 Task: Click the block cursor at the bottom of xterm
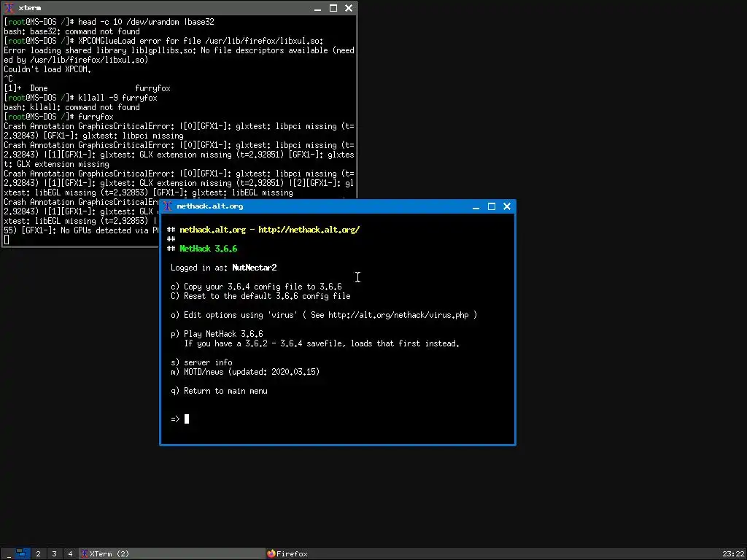[x=6, y=239]
